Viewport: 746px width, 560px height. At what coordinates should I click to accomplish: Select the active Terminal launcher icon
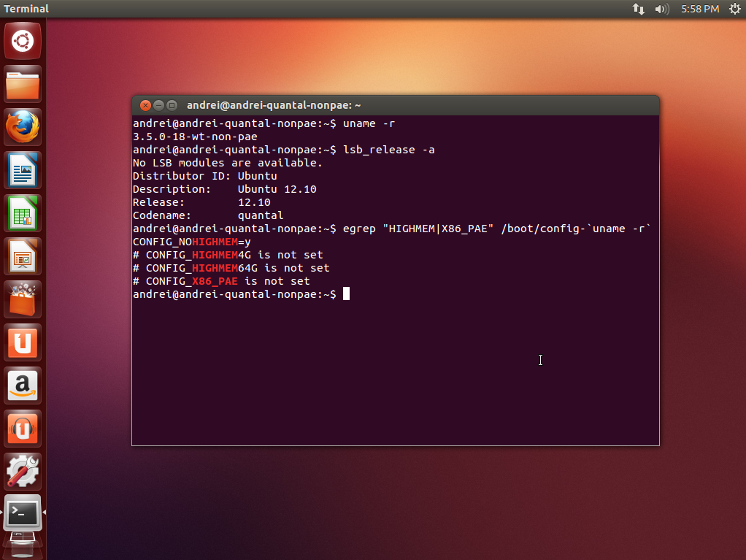coord(22,513)
